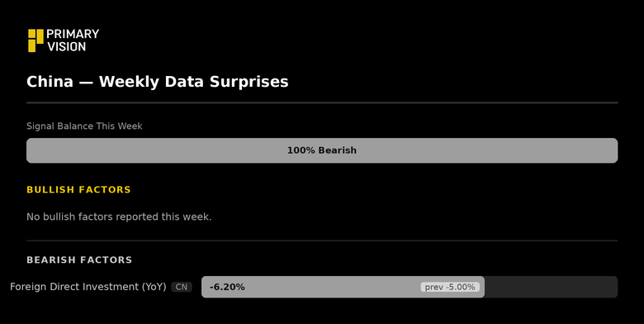Viewport: 644px width, 324px height.
Task: Click the yellow Primary Vision logo icon
Action: (x=36, y=40)
